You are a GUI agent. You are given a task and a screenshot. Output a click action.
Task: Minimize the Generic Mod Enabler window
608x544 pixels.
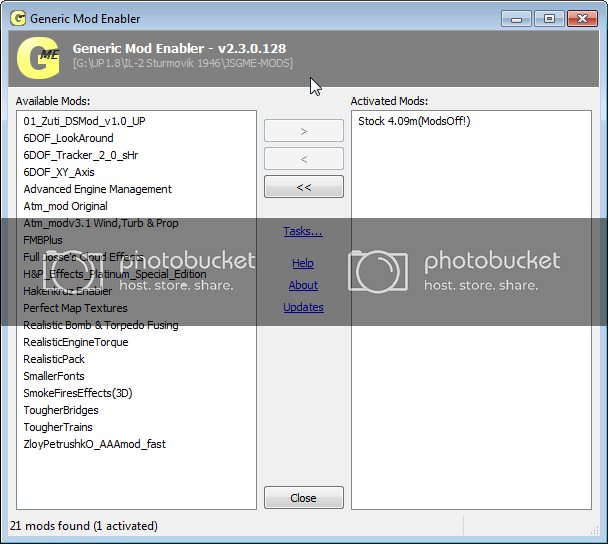coord(516,19)
